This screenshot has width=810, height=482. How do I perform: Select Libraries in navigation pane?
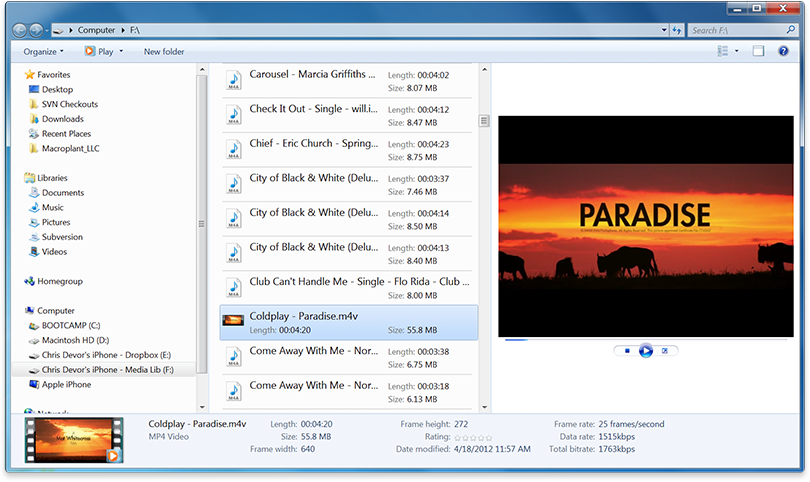click(46, 178)
